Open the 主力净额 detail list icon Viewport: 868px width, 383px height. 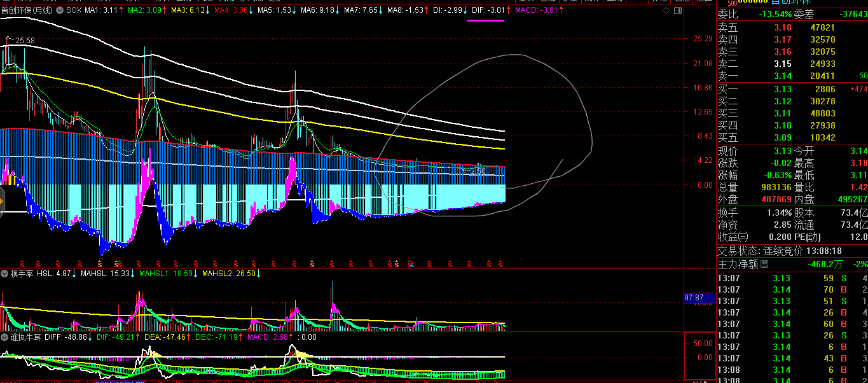[x=764, y=264]
